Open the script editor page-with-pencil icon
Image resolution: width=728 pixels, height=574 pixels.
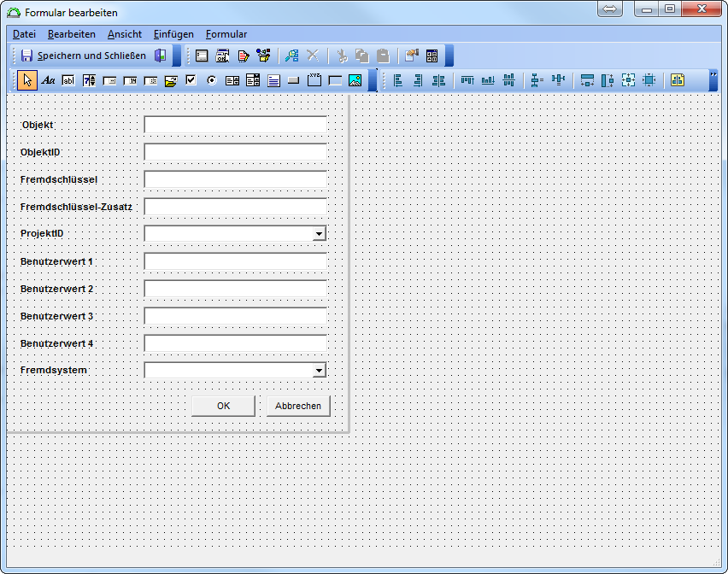[x=244, y=56]
